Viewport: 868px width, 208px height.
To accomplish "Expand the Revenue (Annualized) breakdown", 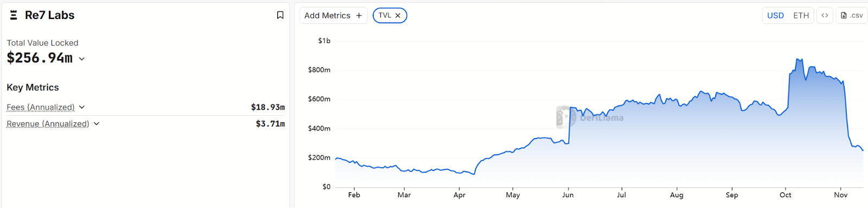I will click(x=97, y=124).
